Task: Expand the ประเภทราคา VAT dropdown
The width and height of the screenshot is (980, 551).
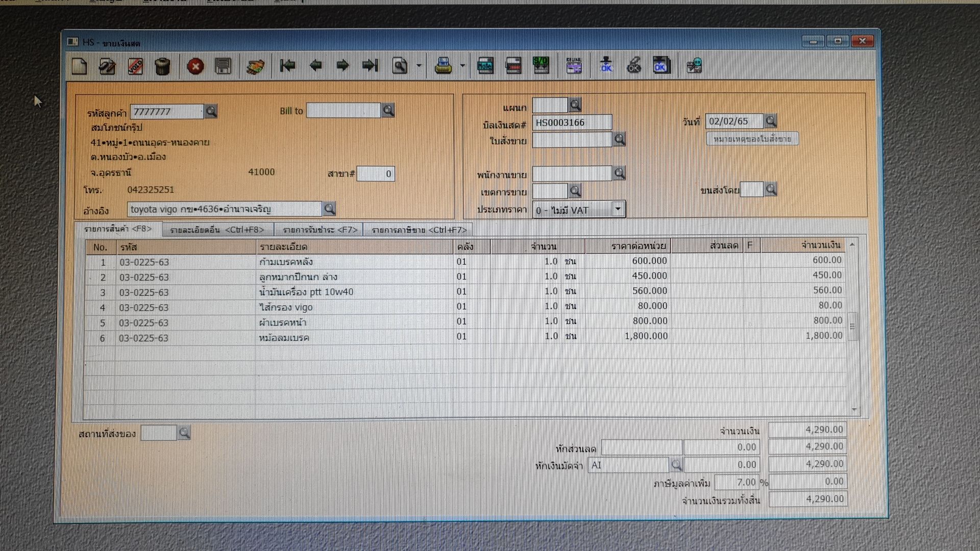Action: [618, 209]
